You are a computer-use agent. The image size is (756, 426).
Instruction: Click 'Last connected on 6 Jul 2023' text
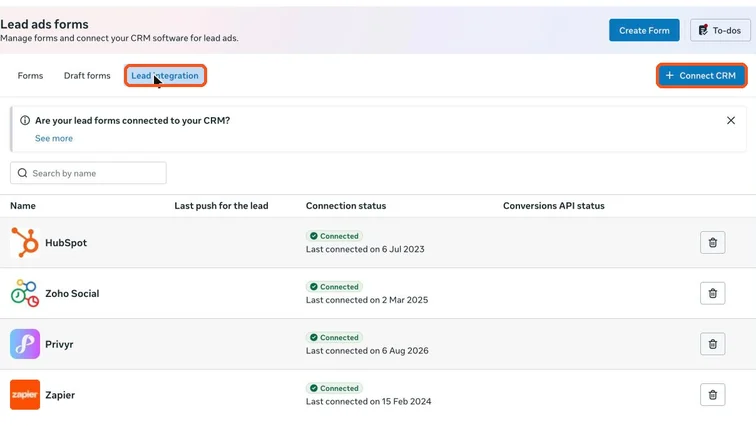[x=365, y=249]
